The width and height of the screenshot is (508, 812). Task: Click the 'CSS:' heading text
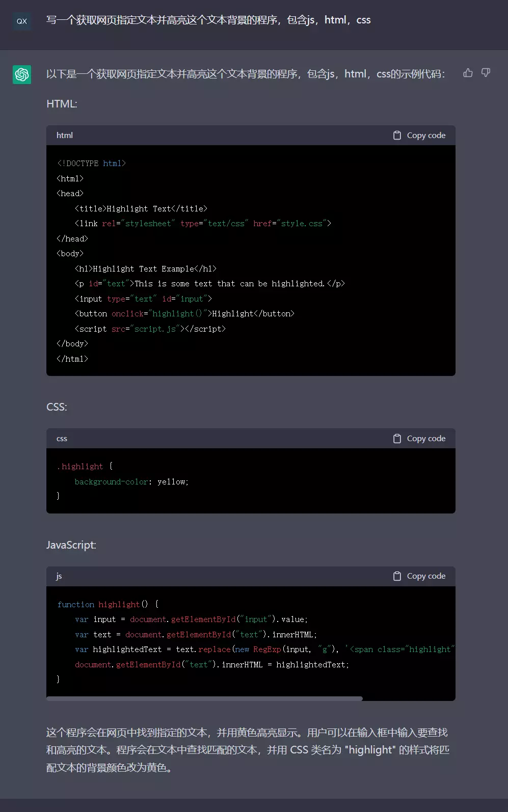tap(57, 407)
